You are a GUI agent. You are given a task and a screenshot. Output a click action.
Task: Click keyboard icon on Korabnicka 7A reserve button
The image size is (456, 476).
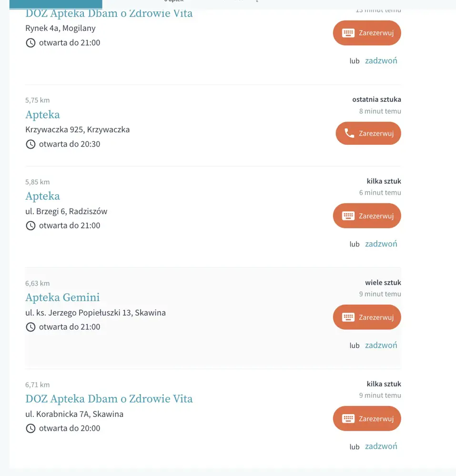point(348,418)
